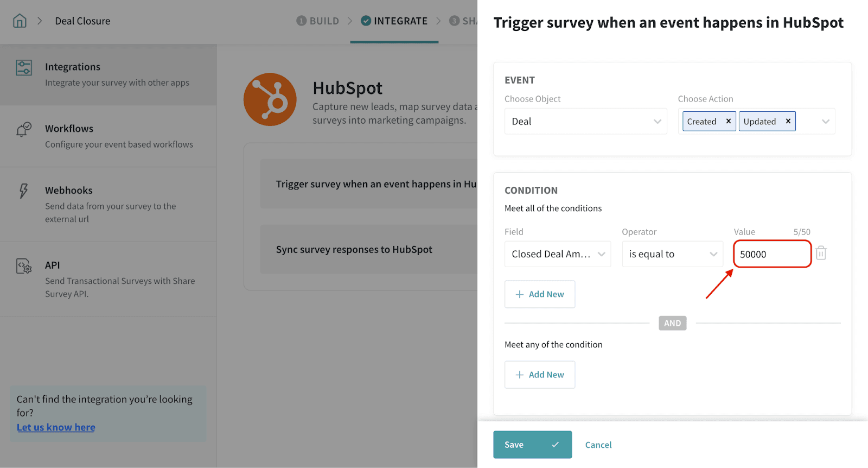Click the Value field containing 50000
868x468 pixels.
click(771, 254)
